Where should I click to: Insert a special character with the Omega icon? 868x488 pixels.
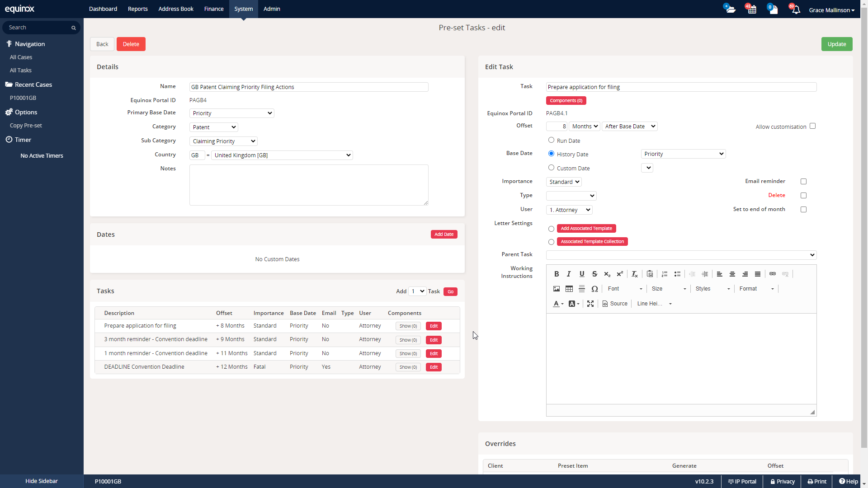[595, 289]
